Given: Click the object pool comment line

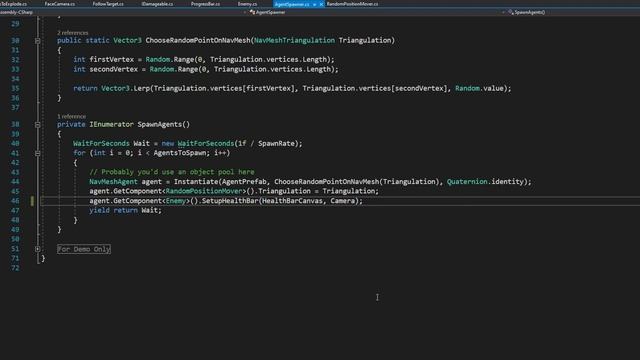Looking at the screenshot, I should (x=172, y=172).
